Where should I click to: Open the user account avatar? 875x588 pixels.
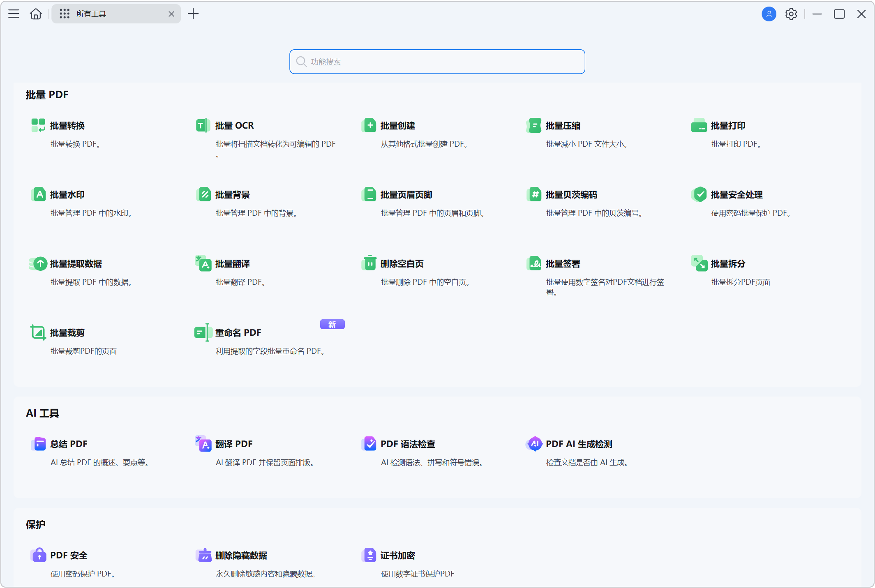(769, 14)
